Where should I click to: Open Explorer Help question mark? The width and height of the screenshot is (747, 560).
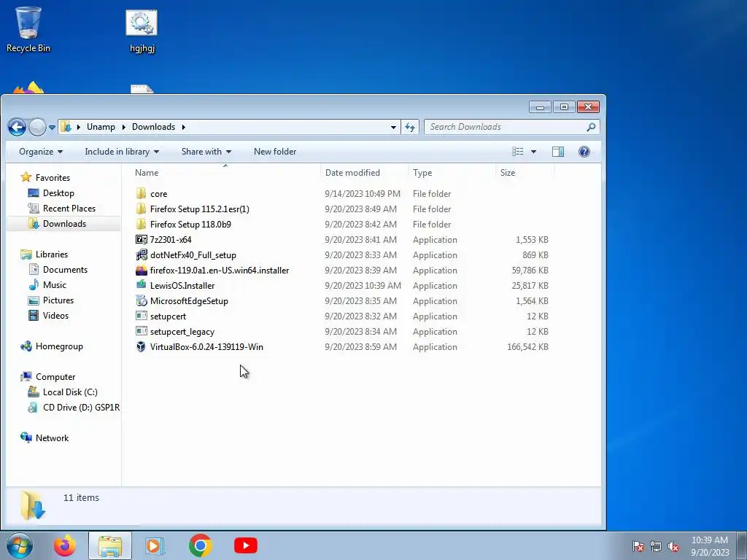584,152
